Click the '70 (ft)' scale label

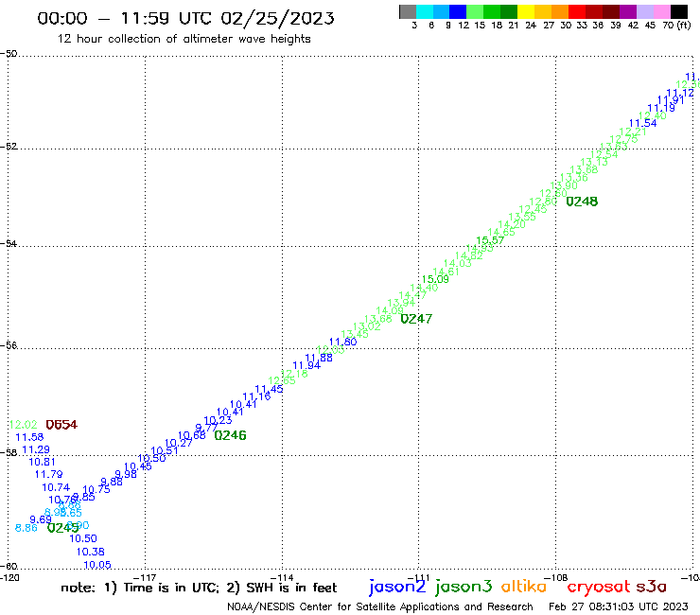point(676,26)
